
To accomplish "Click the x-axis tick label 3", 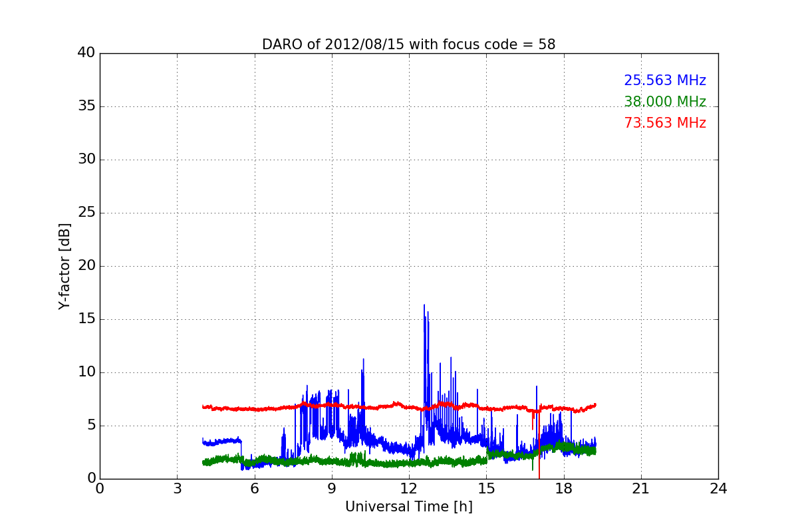I will (177, 489).
